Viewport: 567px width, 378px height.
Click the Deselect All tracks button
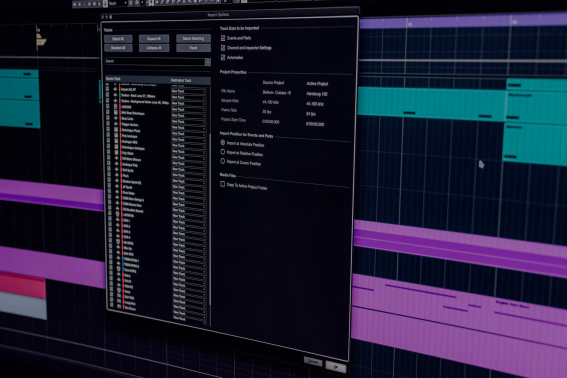[118, 48]
